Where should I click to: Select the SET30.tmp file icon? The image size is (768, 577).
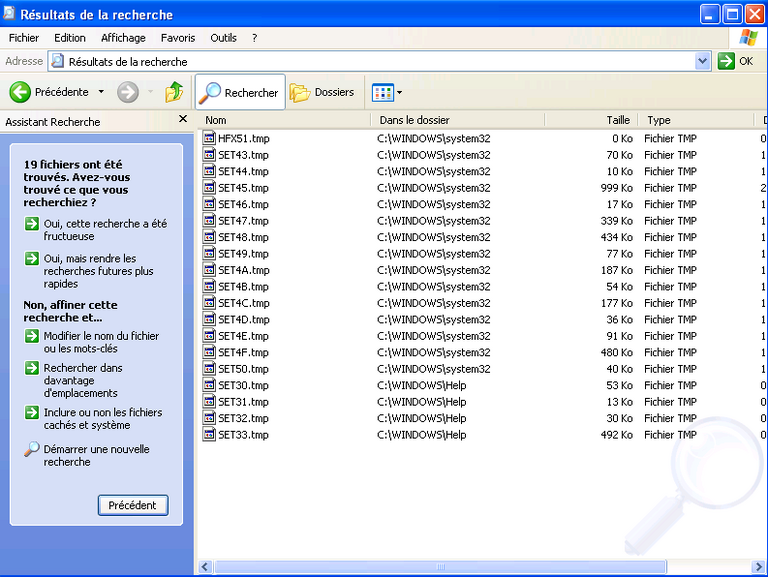pyautogui.click(x=209, y=385)
